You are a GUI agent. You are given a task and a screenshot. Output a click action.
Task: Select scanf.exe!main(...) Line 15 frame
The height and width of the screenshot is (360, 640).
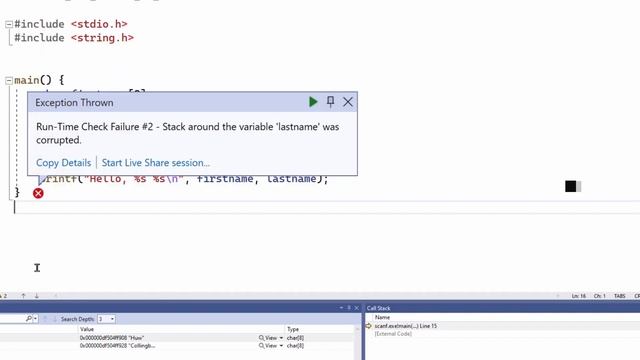point(406,326)
